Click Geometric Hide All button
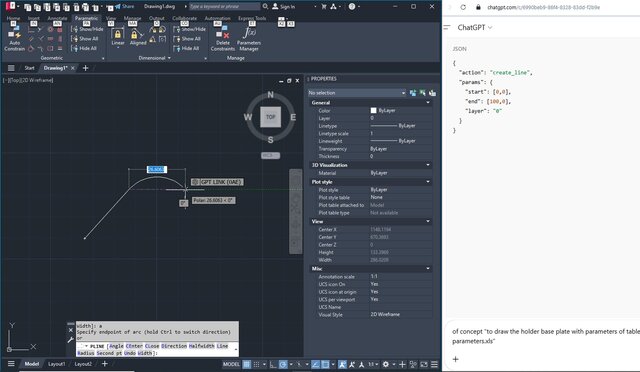This screenshot has height=372, width=640. pos(84,48)
